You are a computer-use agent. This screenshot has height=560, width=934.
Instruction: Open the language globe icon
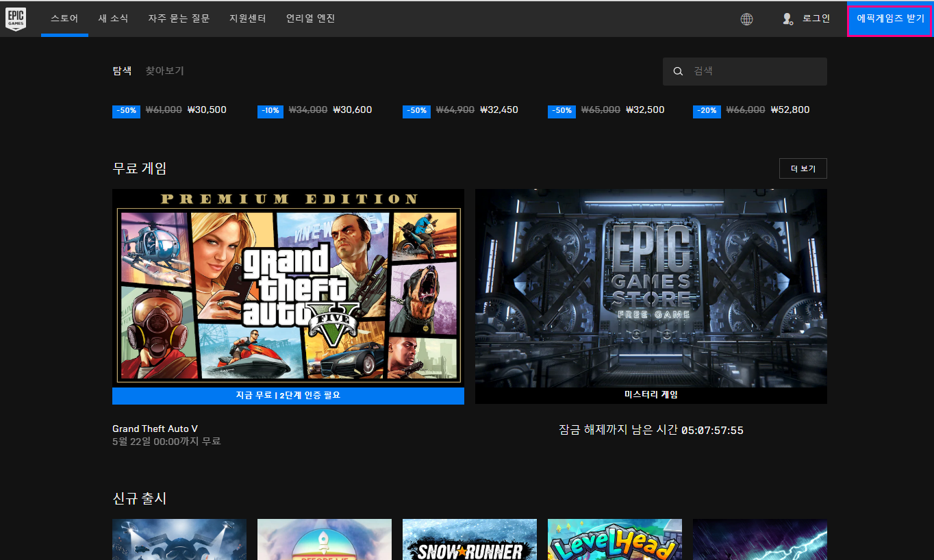[746, 19]
